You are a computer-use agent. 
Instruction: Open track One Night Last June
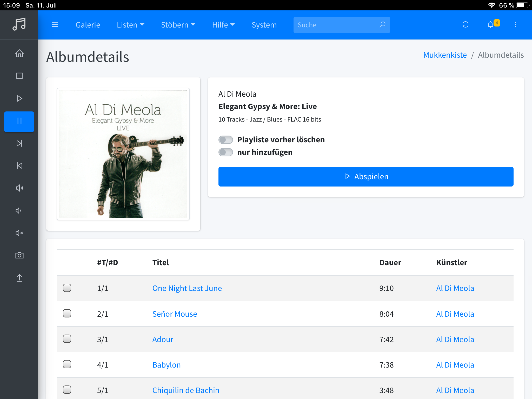click(187, 288)
